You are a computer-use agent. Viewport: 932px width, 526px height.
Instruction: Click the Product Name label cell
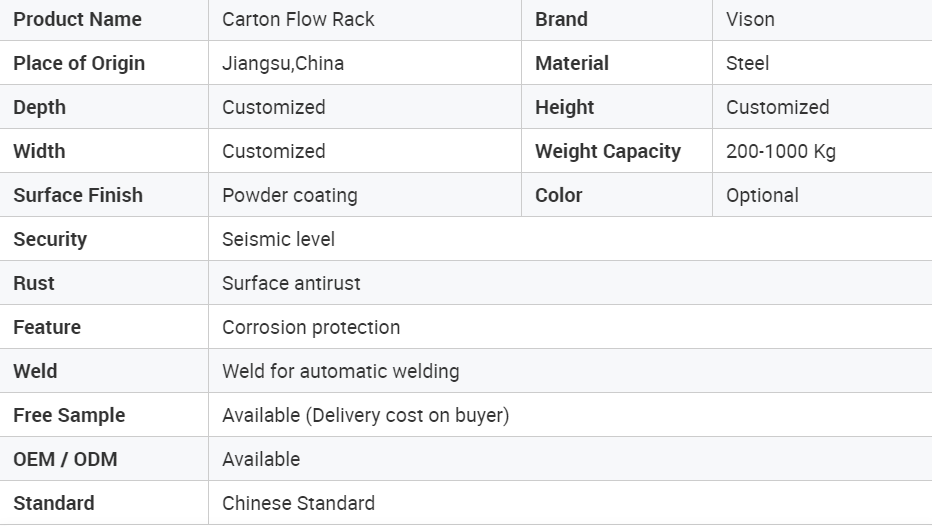click(104, 20)
